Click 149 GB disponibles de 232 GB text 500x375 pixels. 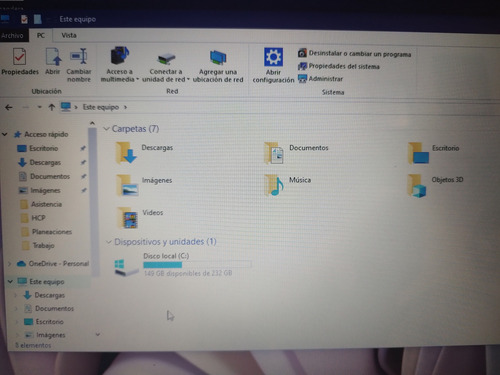coord(188,273)
